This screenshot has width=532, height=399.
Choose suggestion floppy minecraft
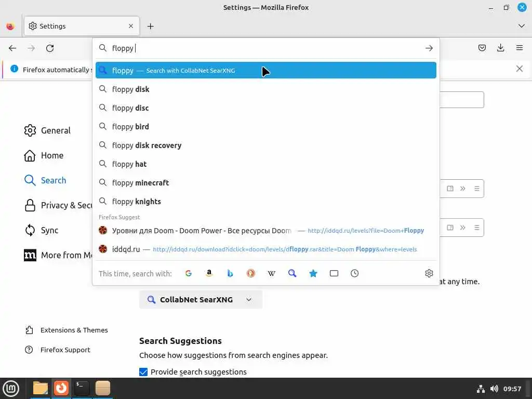(266, 183)
